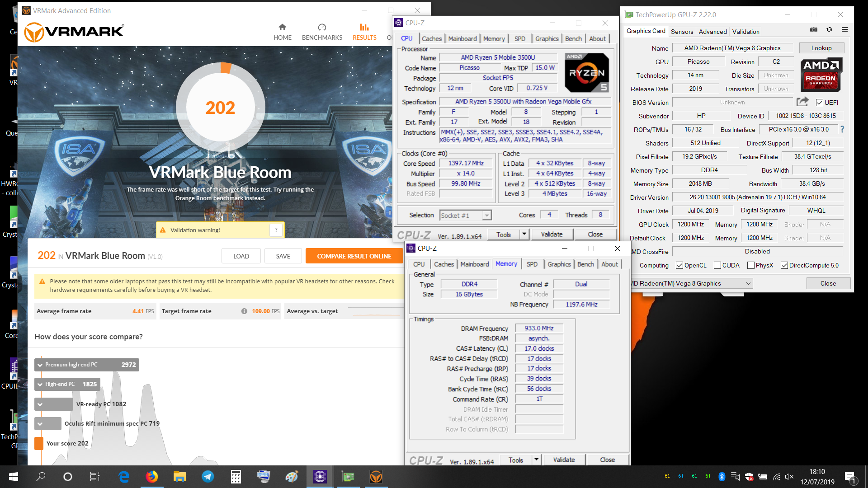
Task: Click Validate in upper CPU-Z
Action: (x=552, y=234)
